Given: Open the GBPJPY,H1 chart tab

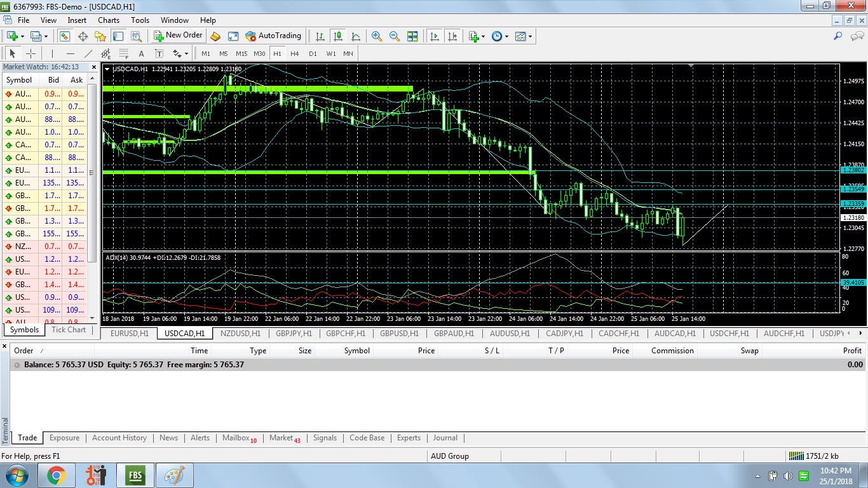Looking at the screenshot, I should [293, 333].
